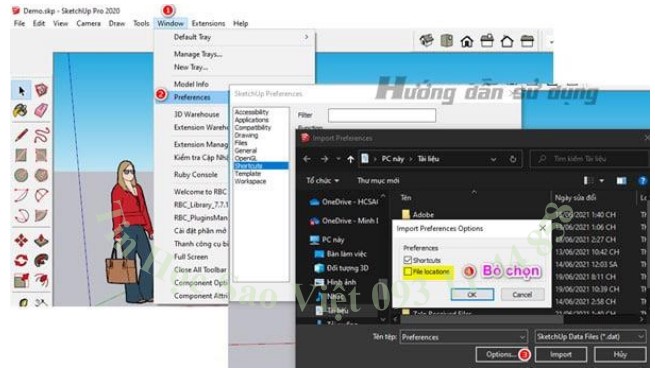
Task: Expand the Default Tray submenu
Action: point(235,37)
